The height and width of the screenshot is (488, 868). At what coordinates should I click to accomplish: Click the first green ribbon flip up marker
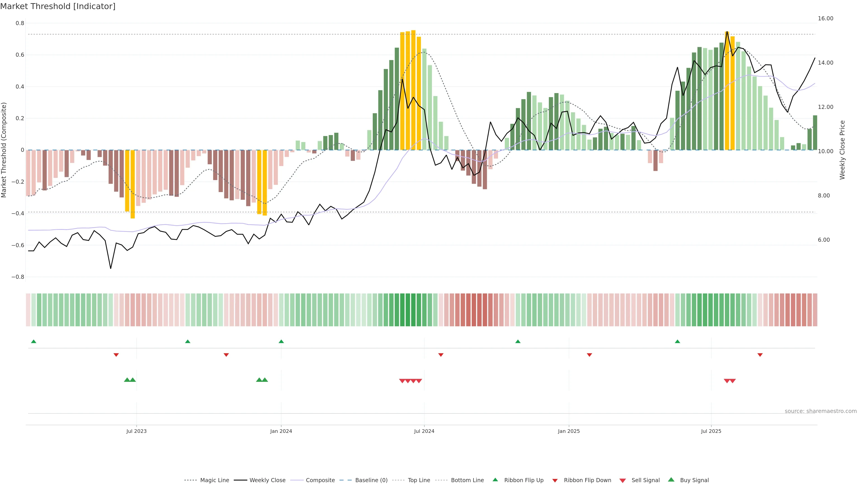point(34,342)
